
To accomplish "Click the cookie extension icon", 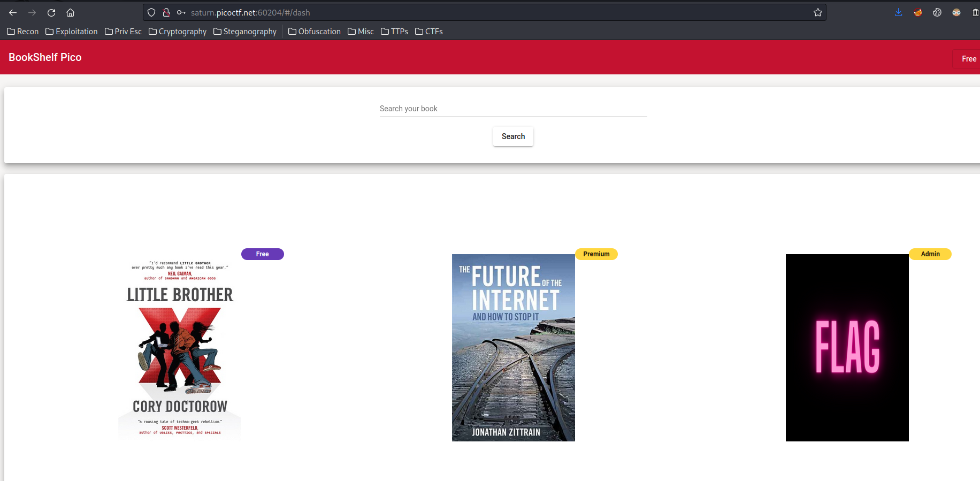I will click(937, 12).
